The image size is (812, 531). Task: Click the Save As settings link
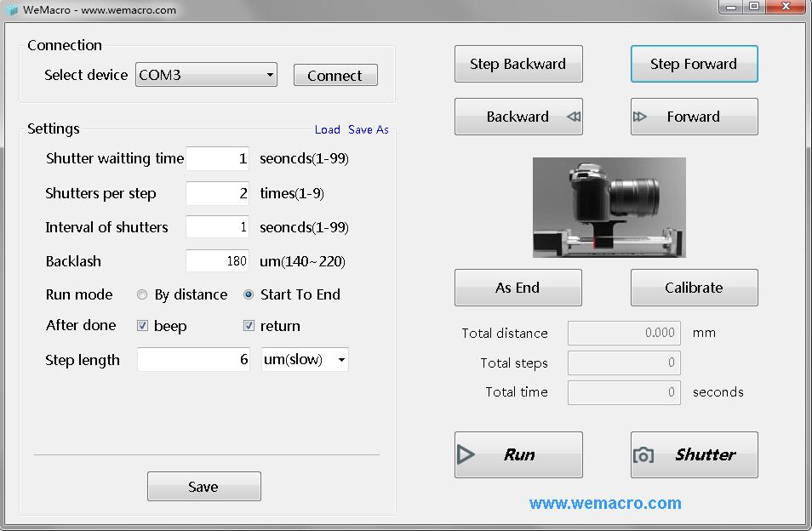(x=369, y=129)
